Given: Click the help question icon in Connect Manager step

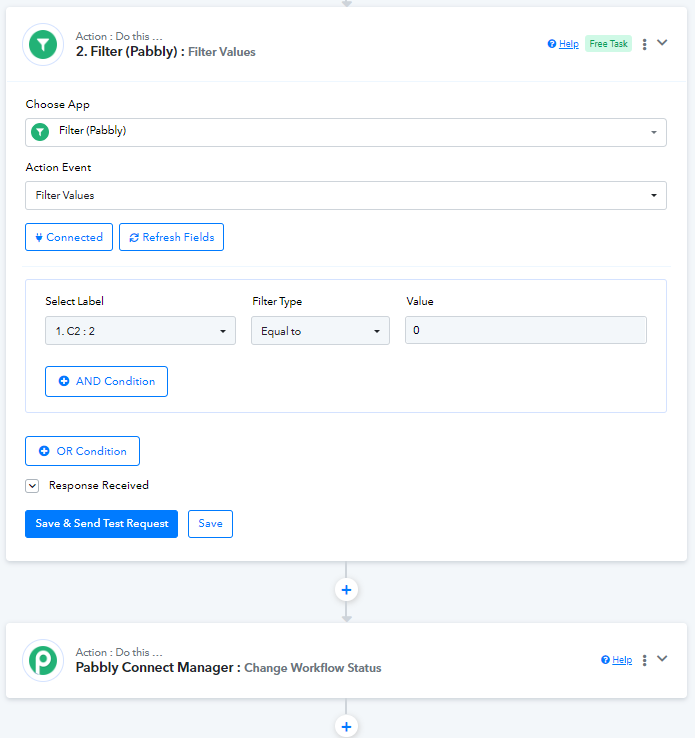Looking at the screenshot, I should point(606,660).
